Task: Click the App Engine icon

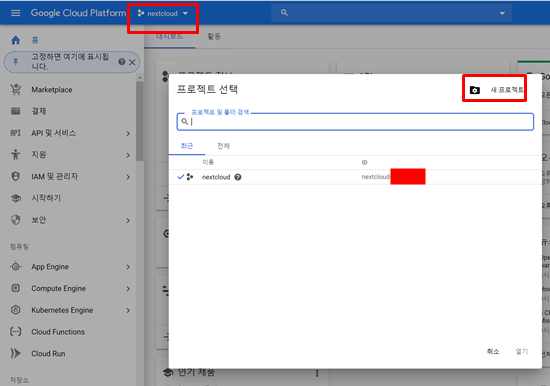Action: (15, 266)
